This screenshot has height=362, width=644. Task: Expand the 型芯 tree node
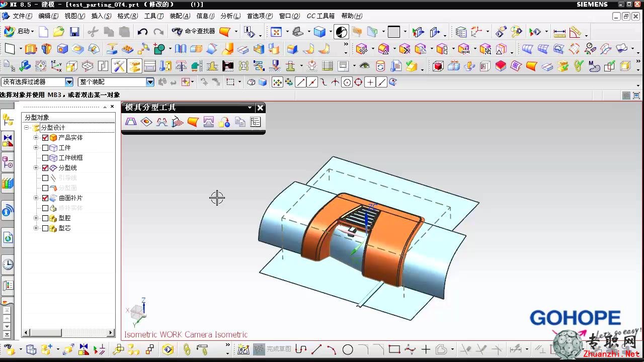[36, 228]
